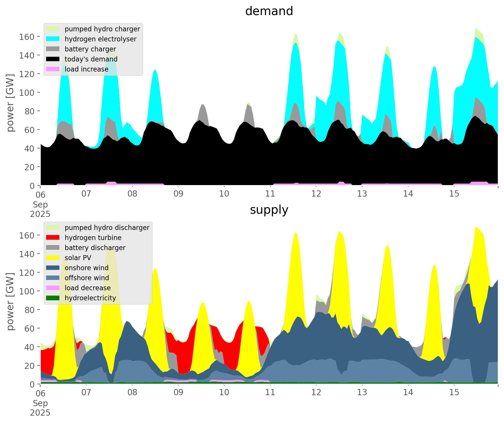Click the "demand" chart title
Screen dimensions: 504x423
coord(269,11)
